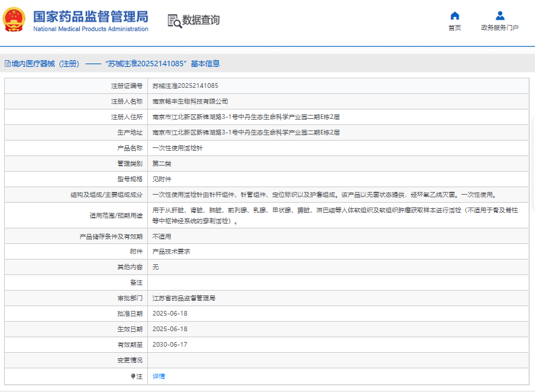This screenshot has height=392, width=535.
Task: Click the 见附件 model specification value
Action: [x=162, y=179]
